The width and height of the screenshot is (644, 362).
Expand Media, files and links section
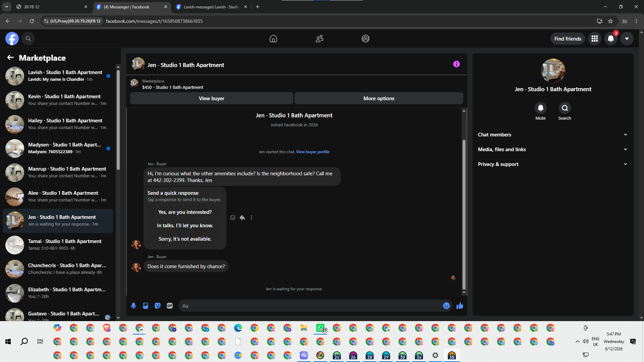[x=553, y=149]
